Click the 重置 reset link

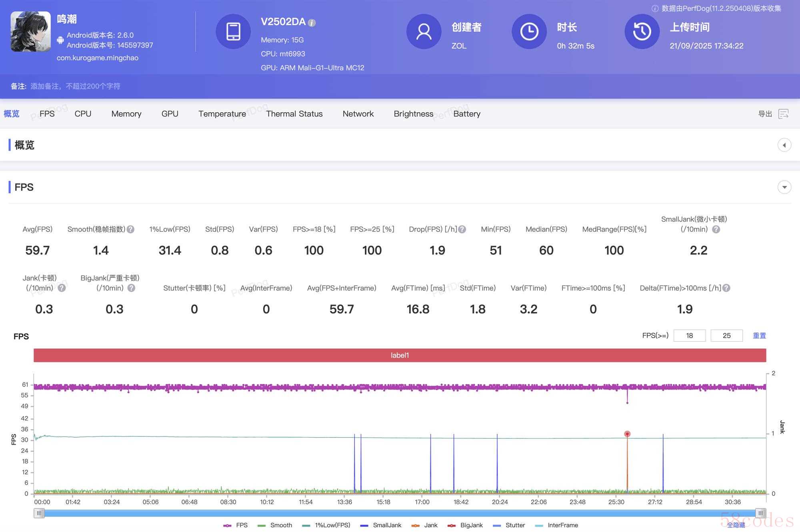click(759, 336)
